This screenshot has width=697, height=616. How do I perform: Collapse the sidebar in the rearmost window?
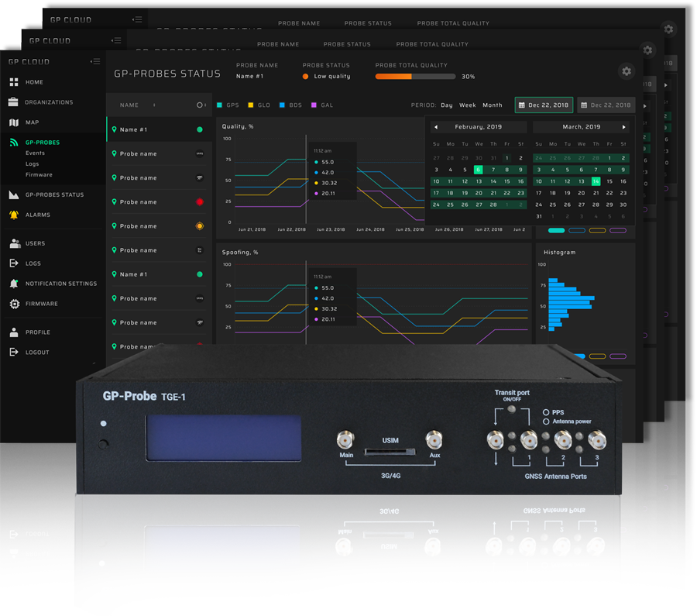(x=137, y=19)
